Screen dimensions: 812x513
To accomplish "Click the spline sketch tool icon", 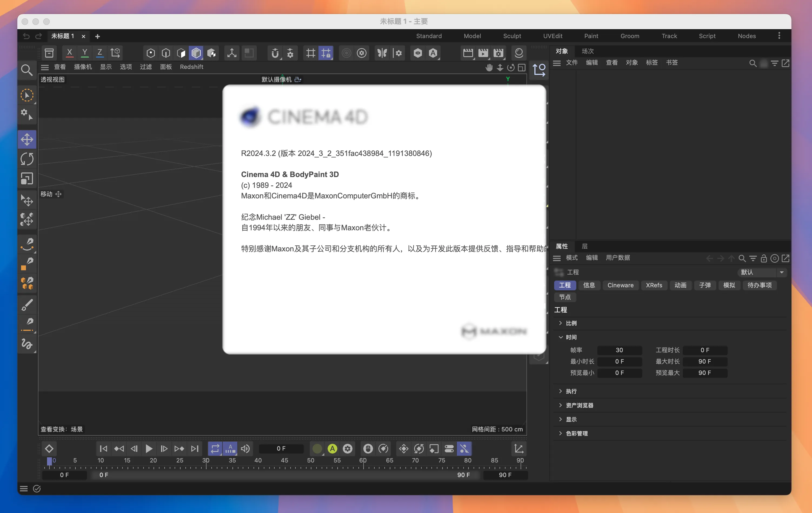I will click(x=27, y=344).
